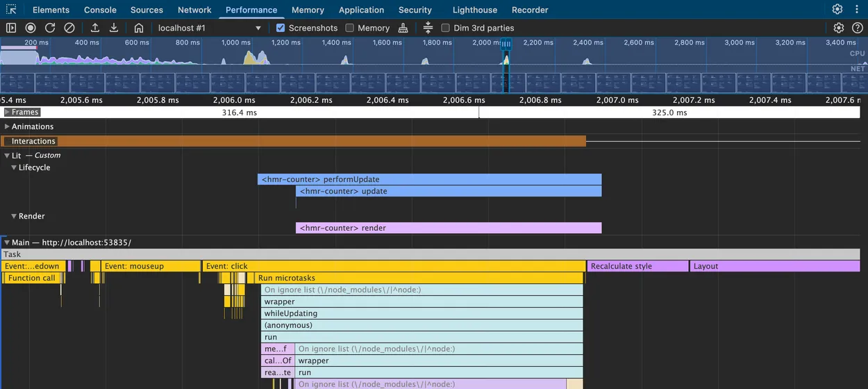868x389 pixels.
Task: Select the gray Task bar
Action: pos(431,254)
